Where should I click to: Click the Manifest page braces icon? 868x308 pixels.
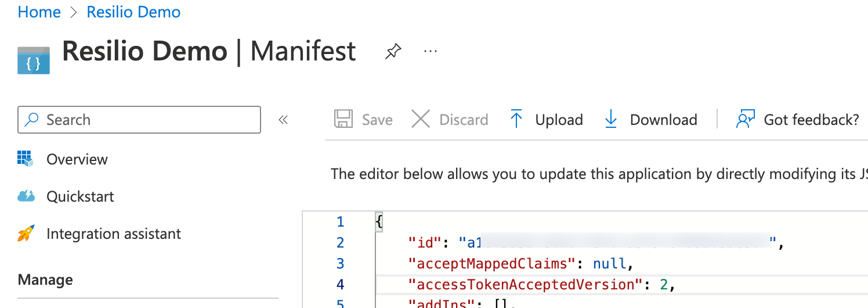coord(34,60)
